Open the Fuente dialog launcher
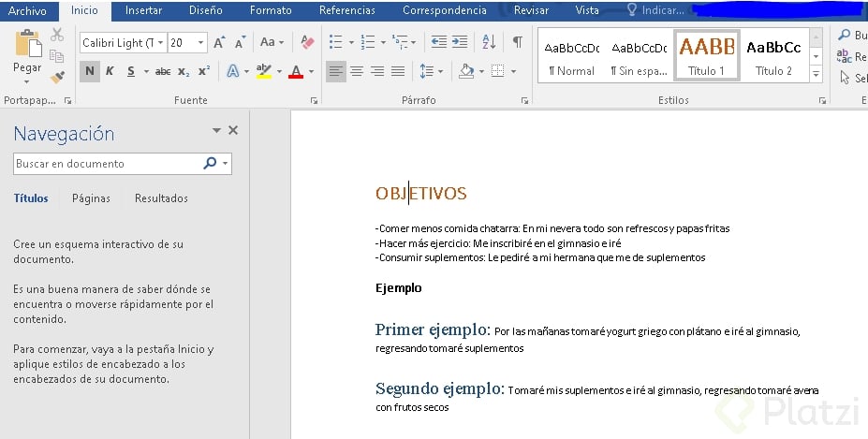This screenshot has width=868, height=439. 314,101
